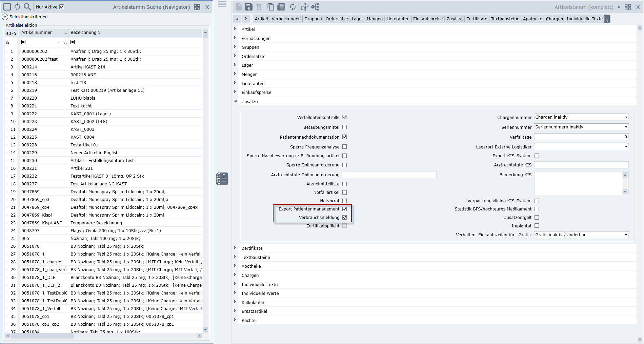
Task: Save the article with the floppy disk icon
Action: (x=248, y=7)
